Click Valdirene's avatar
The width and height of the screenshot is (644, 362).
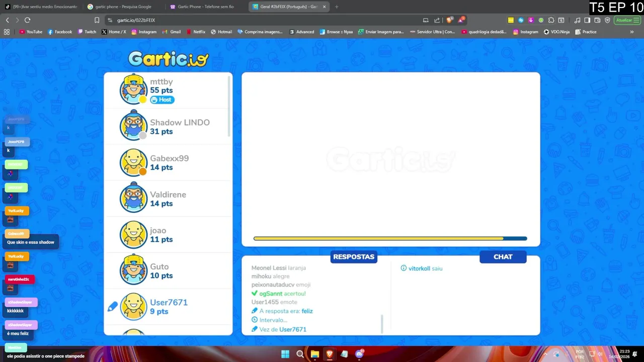pyautogui.click(x=133, y=198)
